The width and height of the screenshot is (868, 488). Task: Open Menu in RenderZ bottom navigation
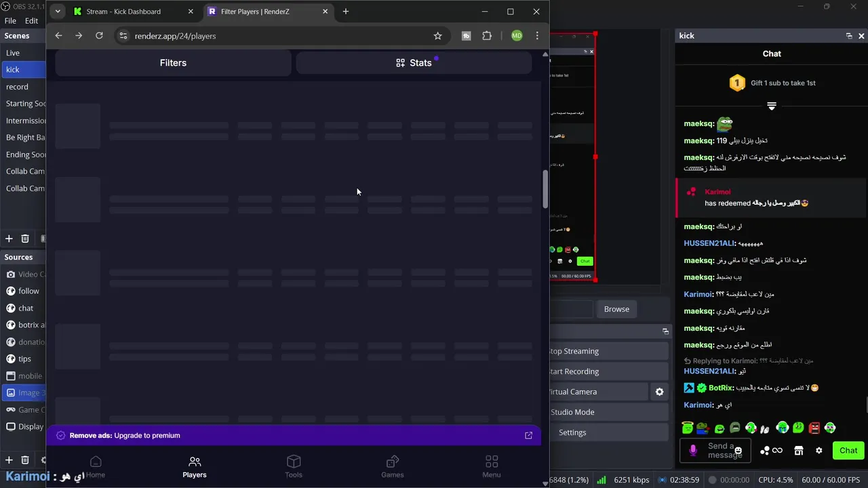click(x=492, y=467)
